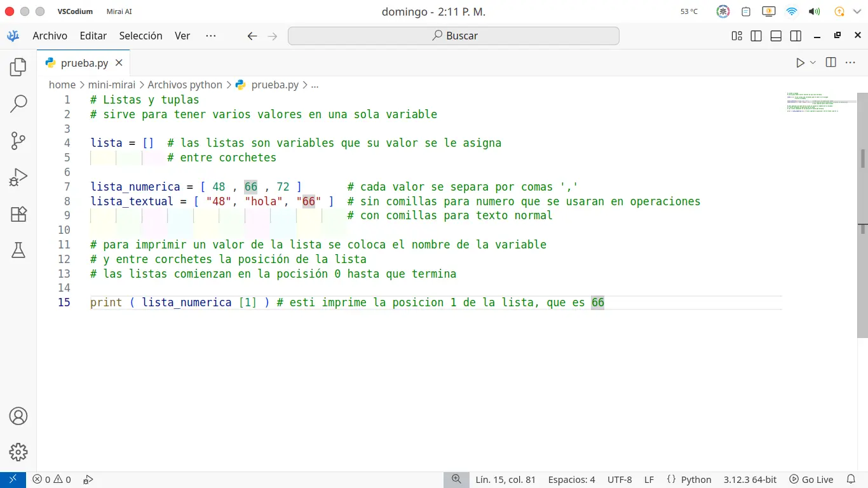Change end of line sequence 'LF'

(649, 480)
